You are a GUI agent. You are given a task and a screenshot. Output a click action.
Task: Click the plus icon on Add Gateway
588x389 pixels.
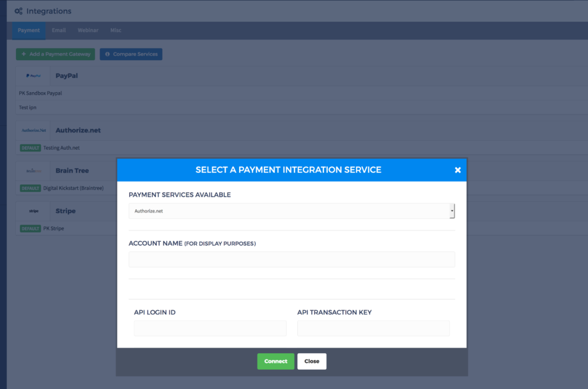24,54
